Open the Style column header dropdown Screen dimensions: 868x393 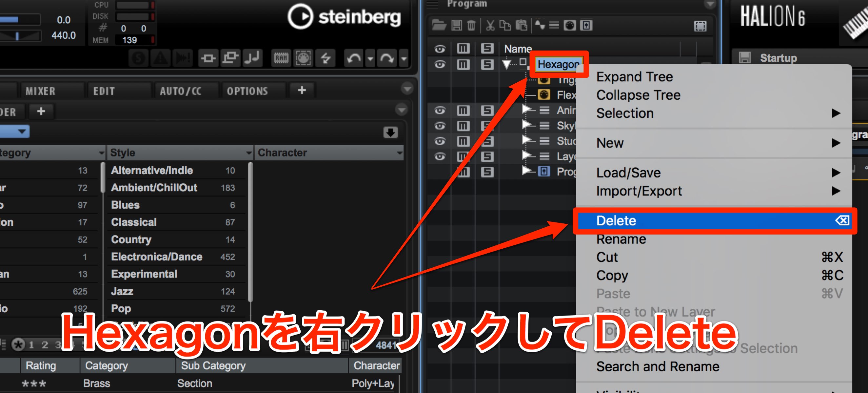[x=249, y=153]
